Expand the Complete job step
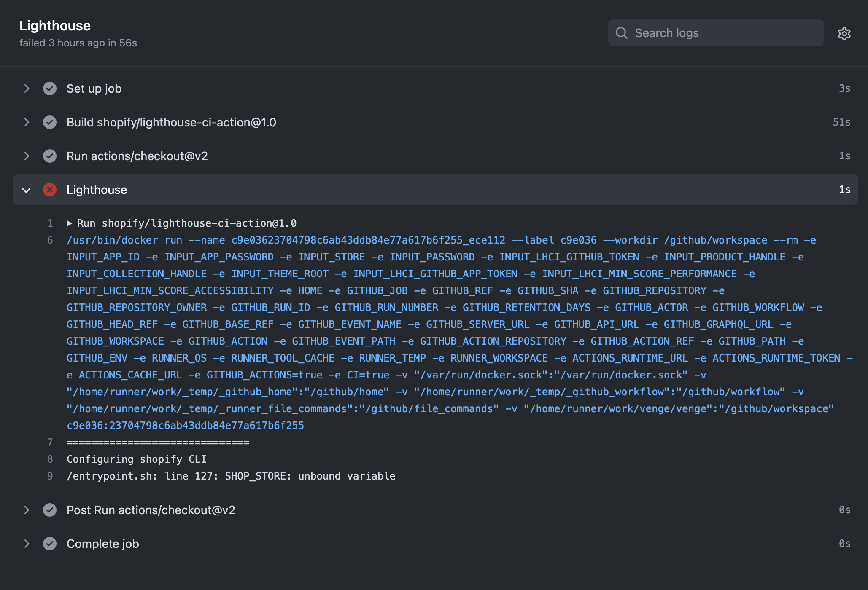 tap(27, 544)
